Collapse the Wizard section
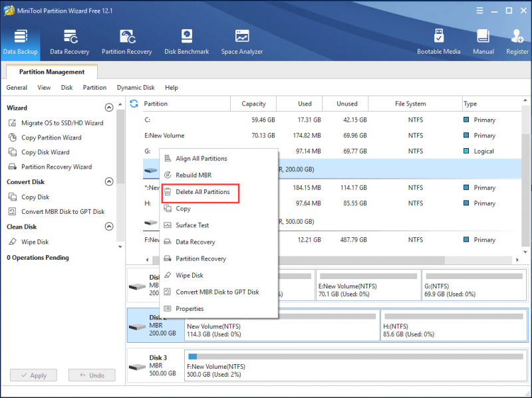532x398 pixels. [x=109, y=108]
